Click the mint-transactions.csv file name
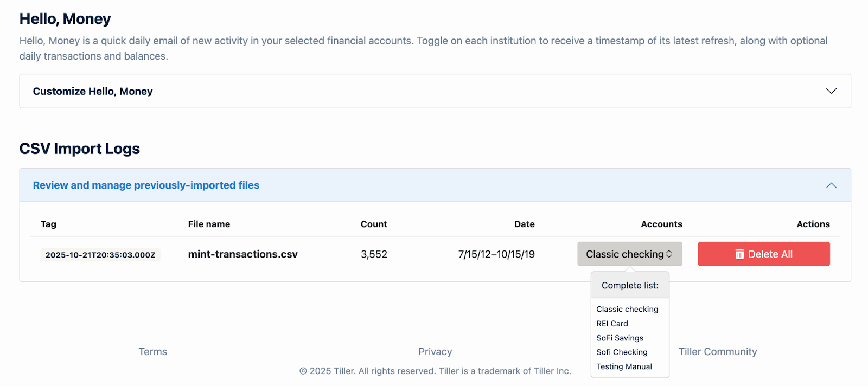 click(x=242, y=254)
